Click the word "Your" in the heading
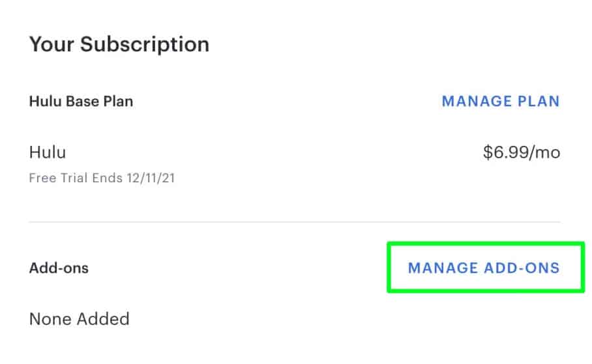This screenshot has height=364, width=592. coord(51,44)
